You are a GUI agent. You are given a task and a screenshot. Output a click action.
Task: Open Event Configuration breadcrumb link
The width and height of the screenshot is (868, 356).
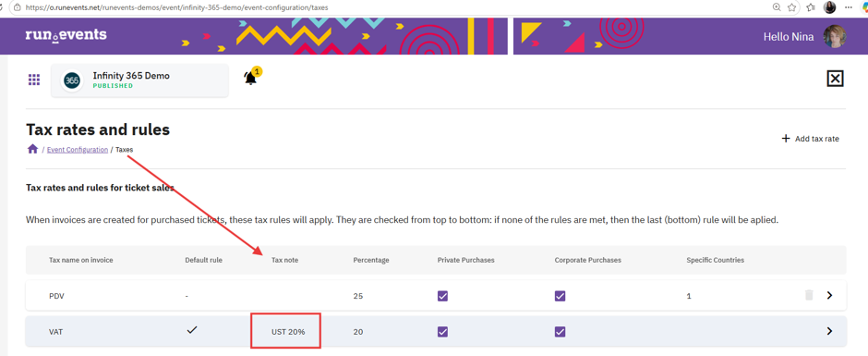[x=78, y=150]
